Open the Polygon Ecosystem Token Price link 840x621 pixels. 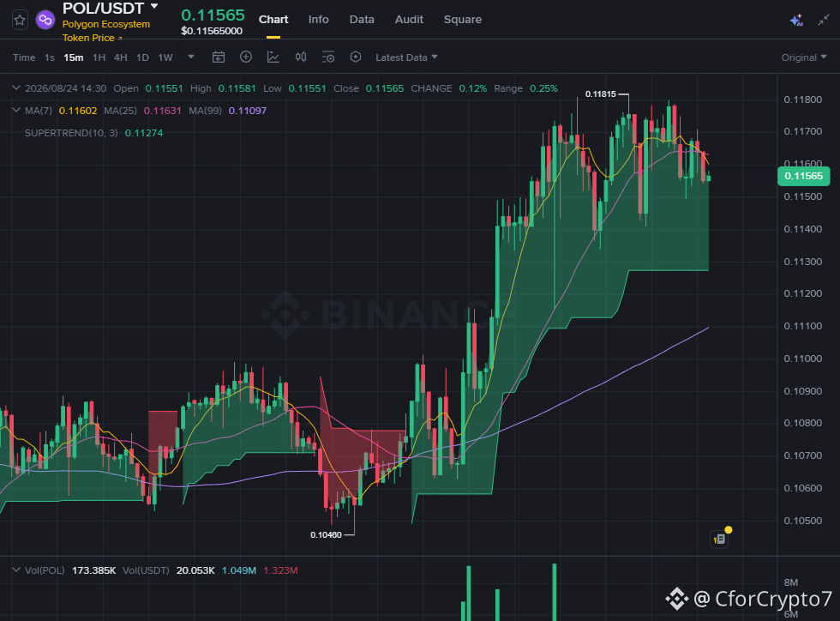106,31
